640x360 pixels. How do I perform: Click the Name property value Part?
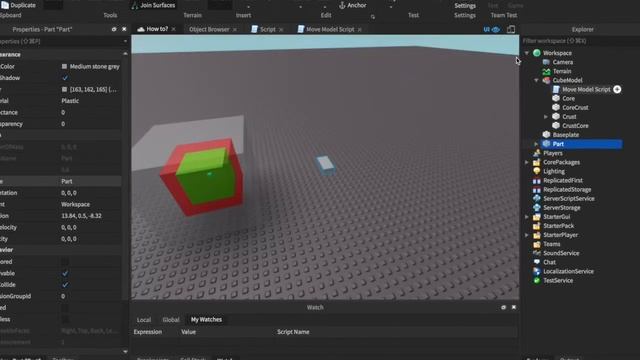coord(67,181)
